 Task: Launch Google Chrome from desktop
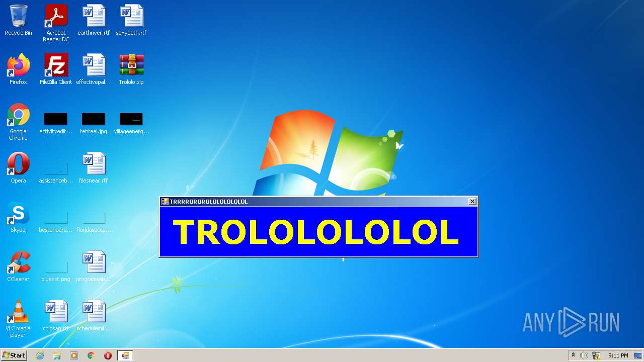click(x=18, y=122)
